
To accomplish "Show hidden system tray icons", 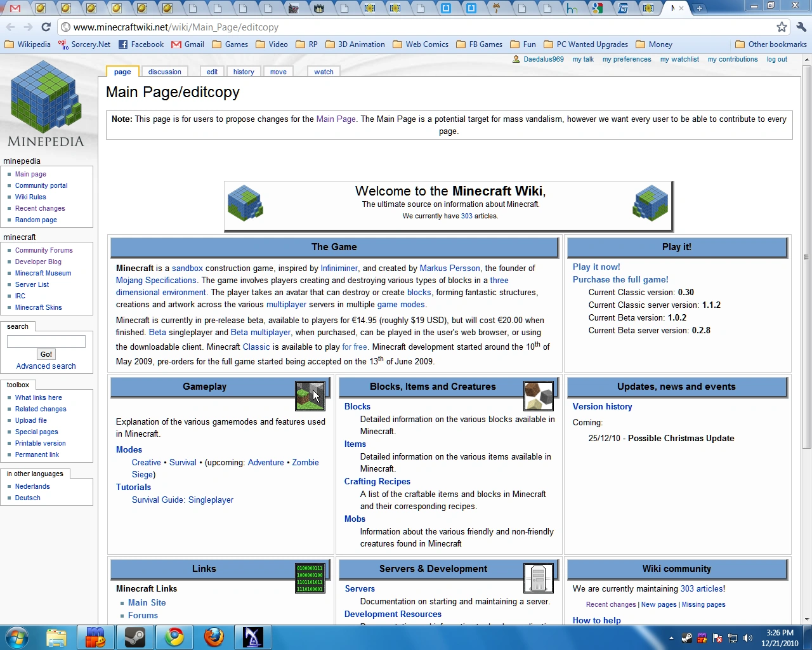I will 671,638.
